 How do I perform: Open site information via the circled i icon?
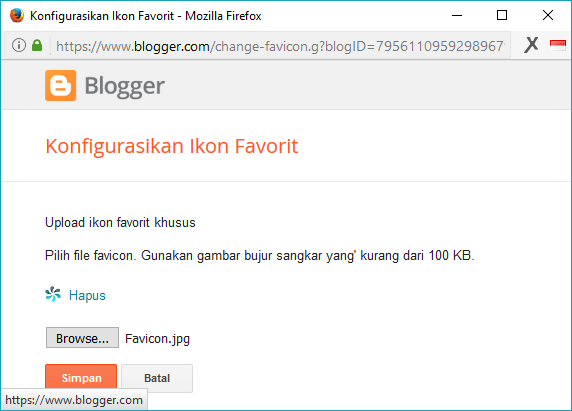pos(19,45)
